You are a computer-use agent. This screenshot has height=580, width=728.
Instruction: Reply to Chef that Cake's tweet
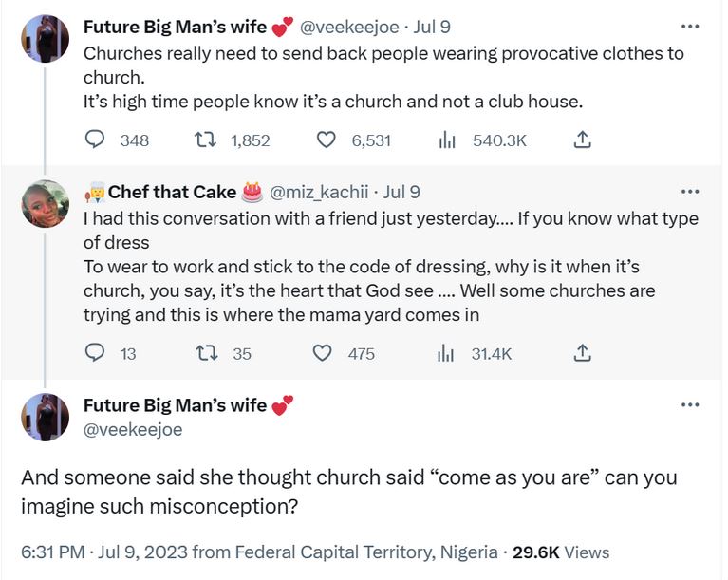96,353
